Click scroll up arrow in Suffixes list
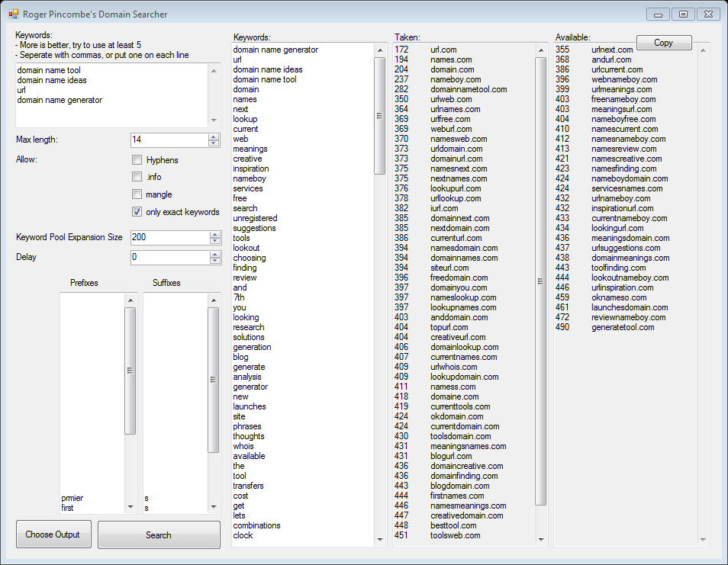Viewport: 728px width, 565px height. point(213,300)
